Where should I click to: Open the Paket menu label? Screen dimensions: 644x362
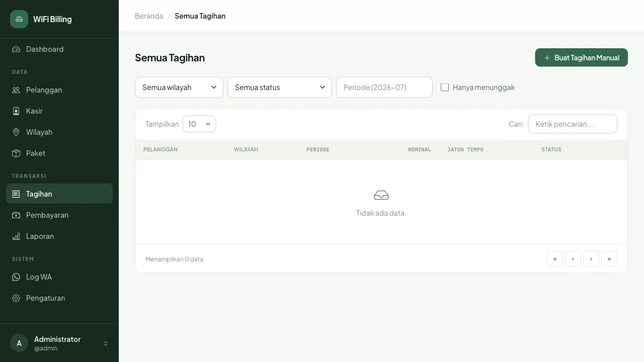[36, 153]
